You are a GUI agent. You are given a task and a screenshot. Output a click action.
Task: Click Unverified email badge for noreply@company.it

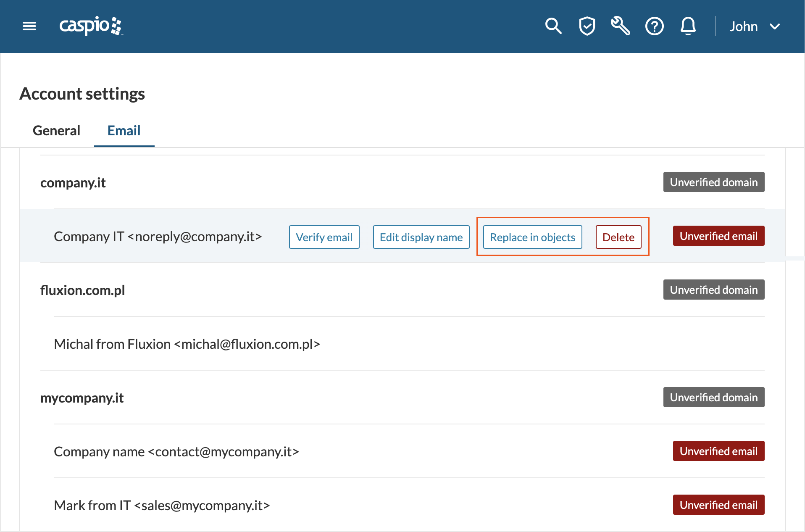718,236
